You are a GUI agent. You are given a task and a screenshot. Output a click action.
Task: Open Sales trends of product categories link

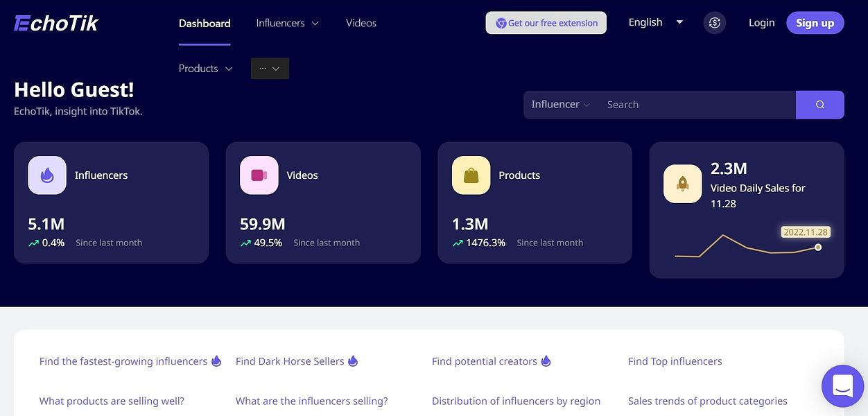tap(708, 401)
